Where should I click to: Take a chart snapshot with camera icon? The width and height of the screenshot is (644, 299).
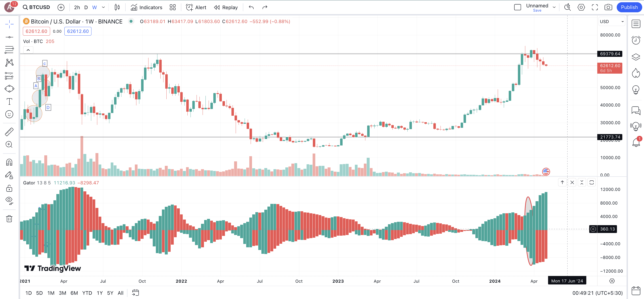[x=608, y=7]
